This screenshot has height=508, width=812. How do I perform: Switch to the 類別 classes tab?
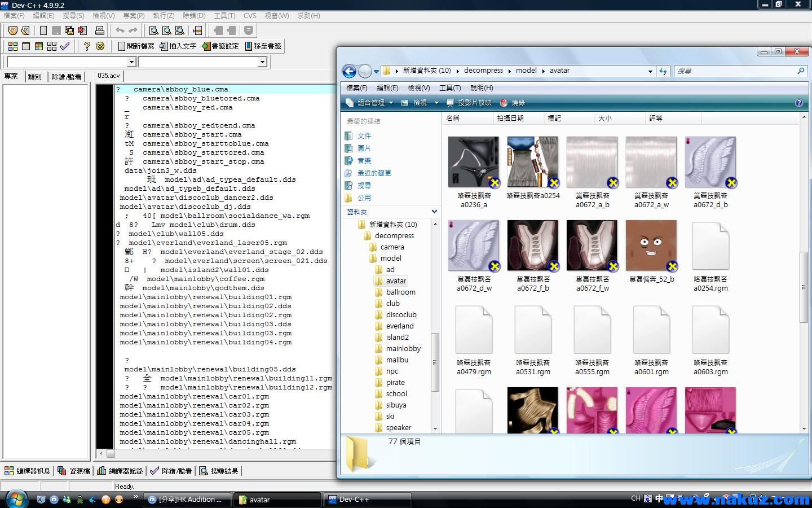coord(35,77)
